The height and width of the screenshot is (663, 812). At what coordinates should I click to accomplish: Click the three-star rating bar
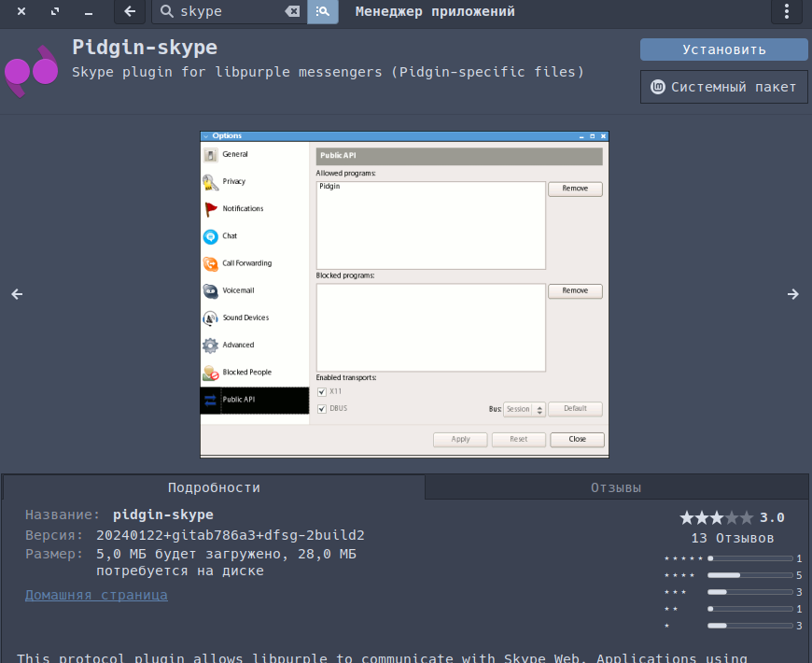pyautogui.click(x=749, y=592)
